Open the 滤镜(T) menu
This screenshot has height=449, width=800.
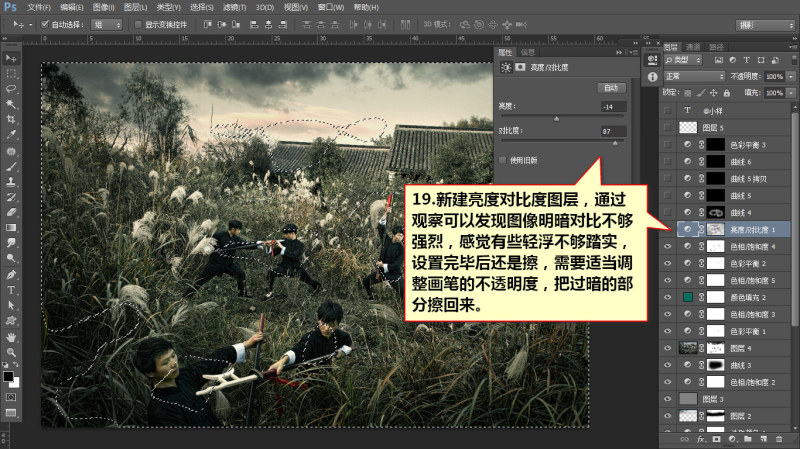pyautogui.click(x=234, y=7)
